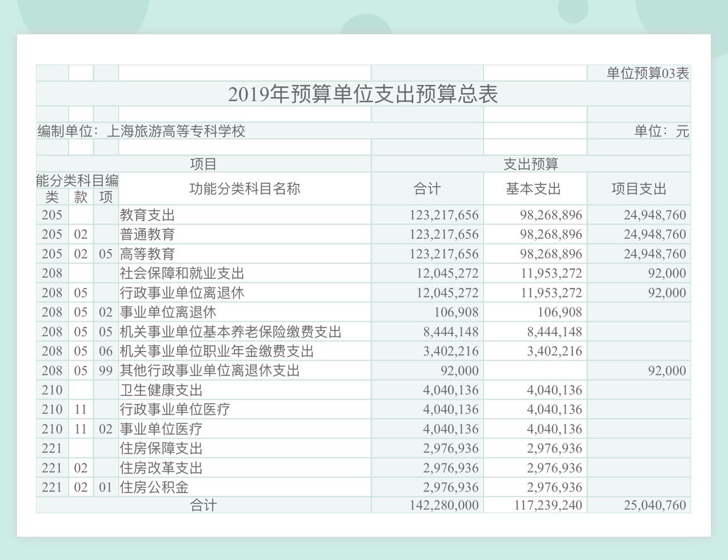Select 8,444,148 in the 合计 column
Screen dimensions: 728x560
coord(451,332)
